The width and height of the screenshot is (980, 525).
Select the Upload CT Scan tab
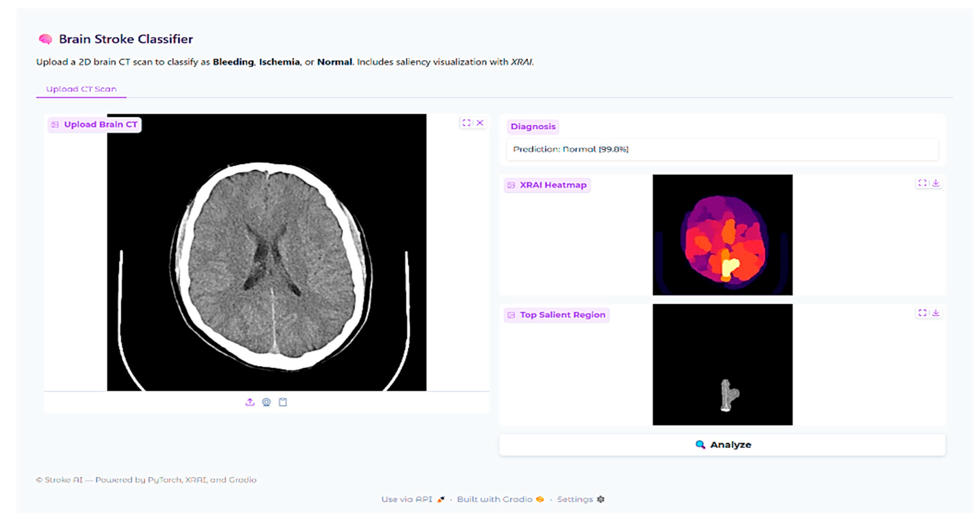coord(81,89)
